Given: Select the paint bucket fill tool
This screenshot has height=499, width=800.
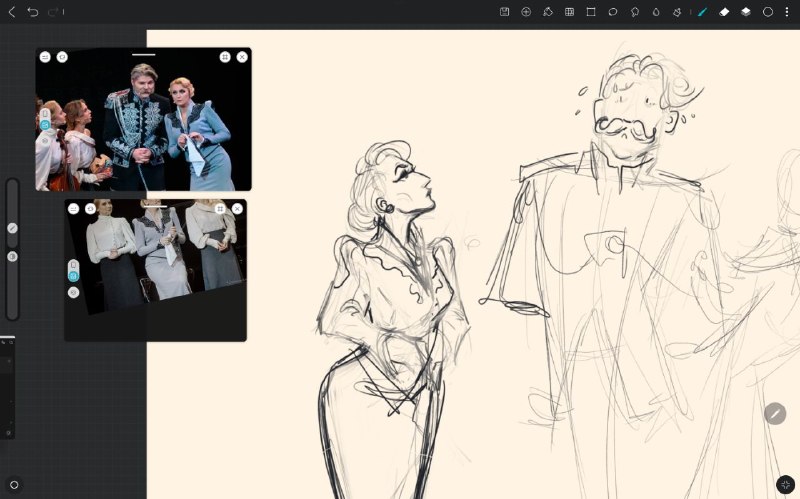Looking at the screenshot, I should pyautogui.click(x=547, y=12).
